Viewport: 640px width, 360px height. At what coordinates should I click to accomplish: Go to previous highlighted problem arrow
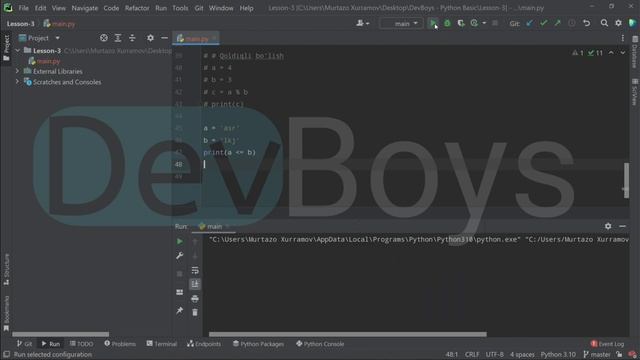point(611,53)
